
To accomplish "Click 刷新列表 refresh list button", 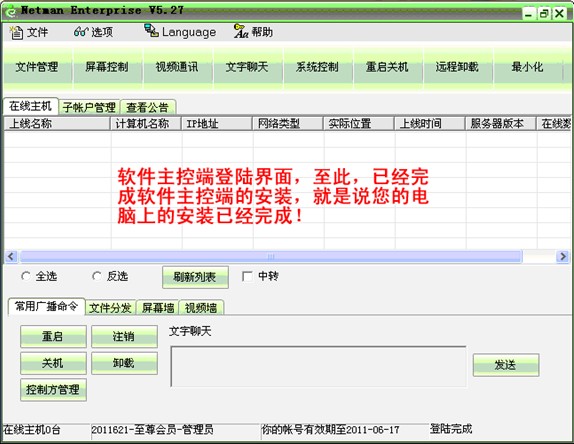I will [195, 277].
